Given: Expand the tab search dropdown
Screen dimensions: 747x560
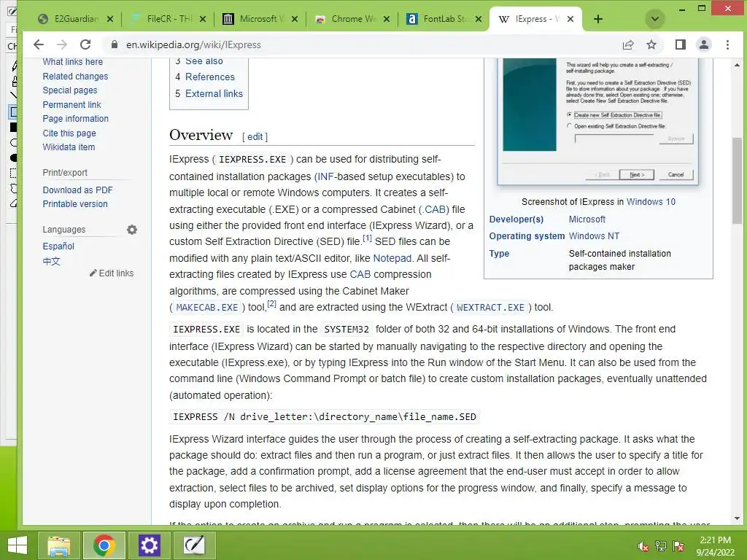Looking at the screenshot, I should [x=654, y=19].
